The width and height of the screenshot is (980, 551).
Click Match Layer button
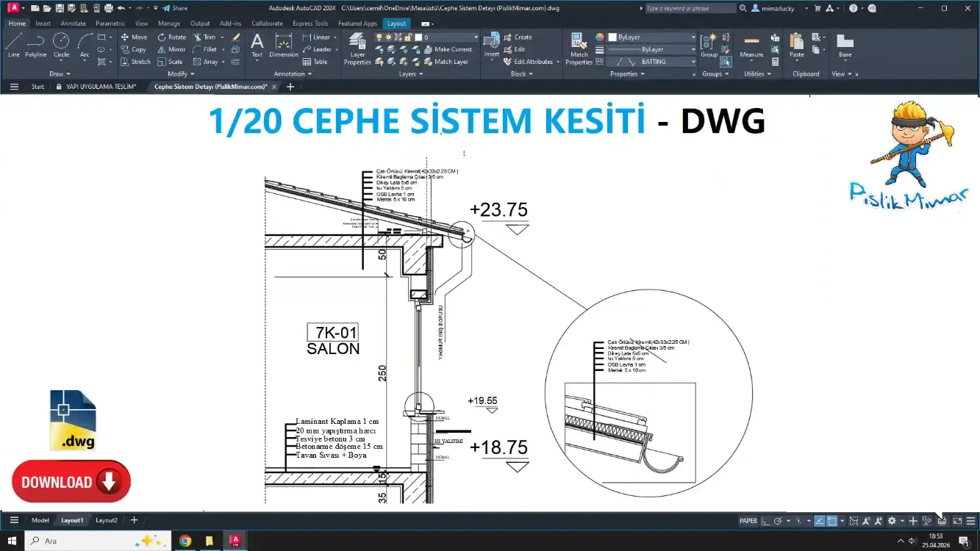coord(446,62)
